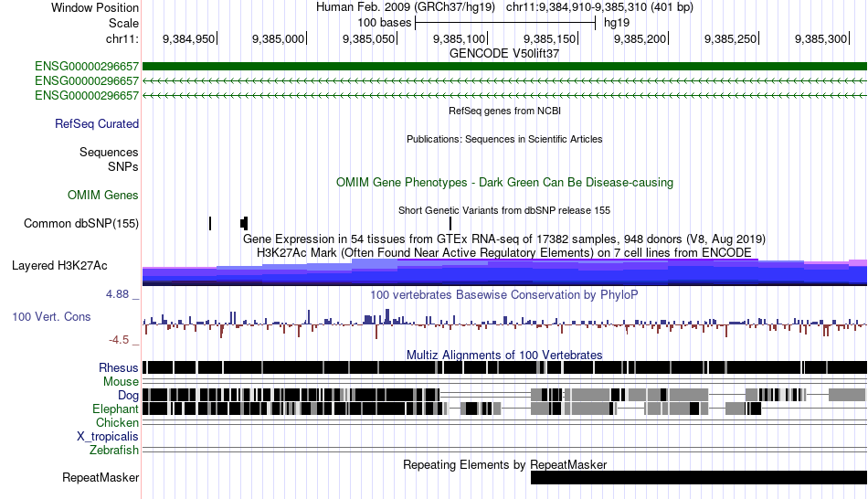Click the Mouse alignment label

pyautogui.click(x=121, y=382)
